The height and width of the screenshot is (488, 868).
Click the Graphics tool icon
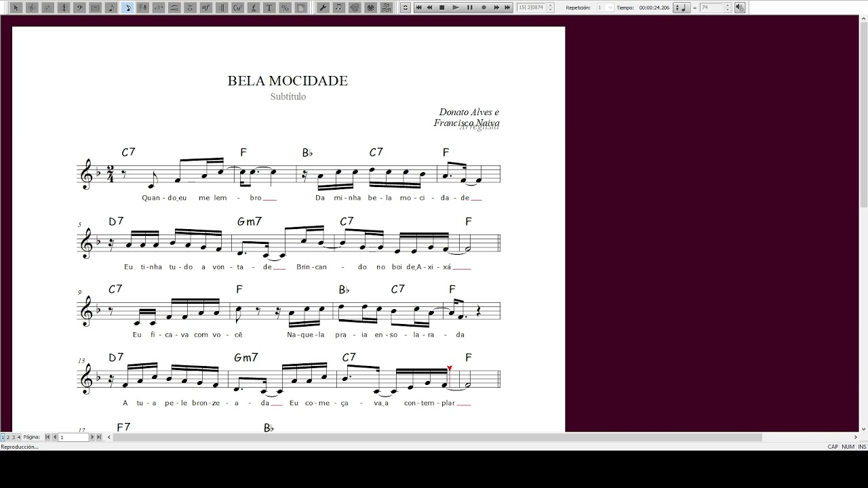[354, 7]
